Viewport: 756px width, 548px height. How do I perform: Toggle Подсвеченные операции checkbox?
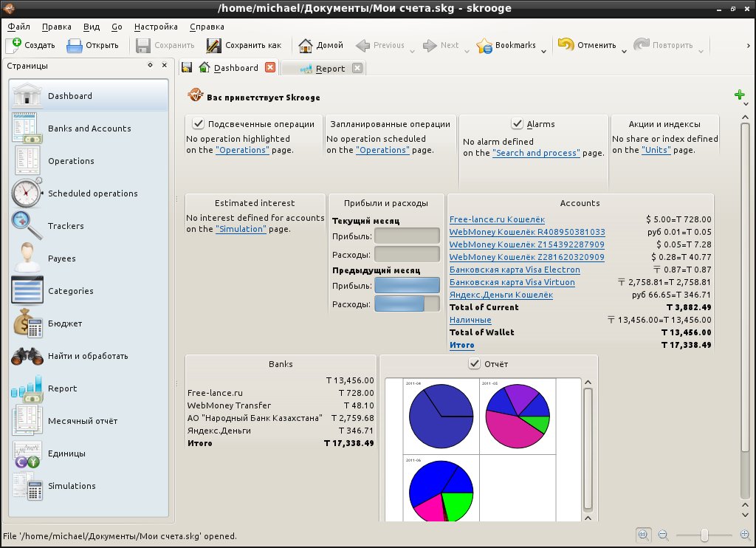[x=198, y=123]
